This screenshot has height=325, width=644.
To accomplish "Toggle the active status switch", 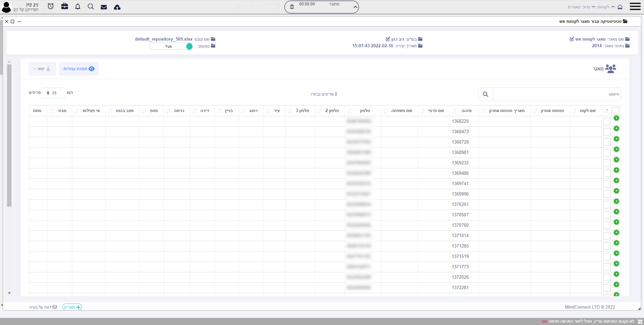I will click(171, 46).
